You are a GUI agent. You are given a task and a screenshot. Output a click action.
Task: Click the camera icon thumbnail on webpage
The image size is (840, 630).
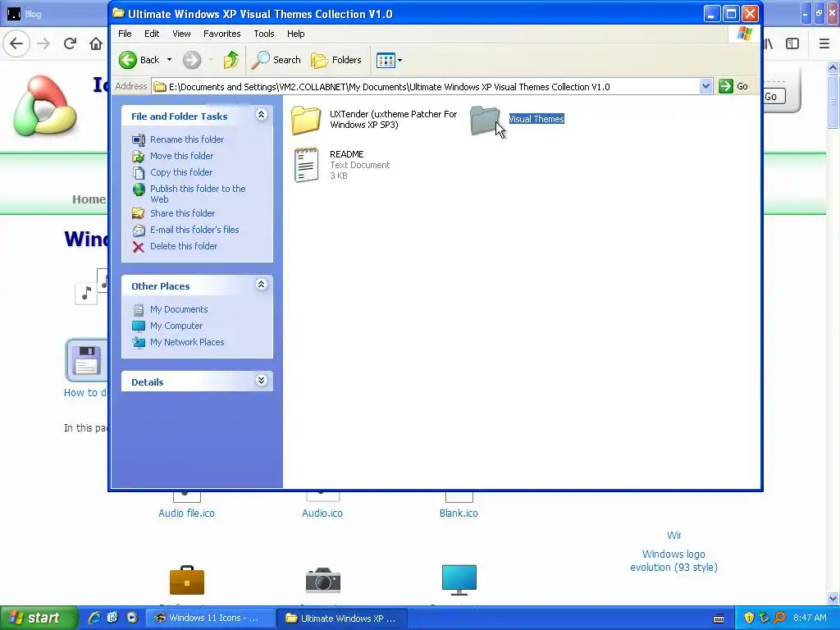pyautogui.click(x=322, y=580)
